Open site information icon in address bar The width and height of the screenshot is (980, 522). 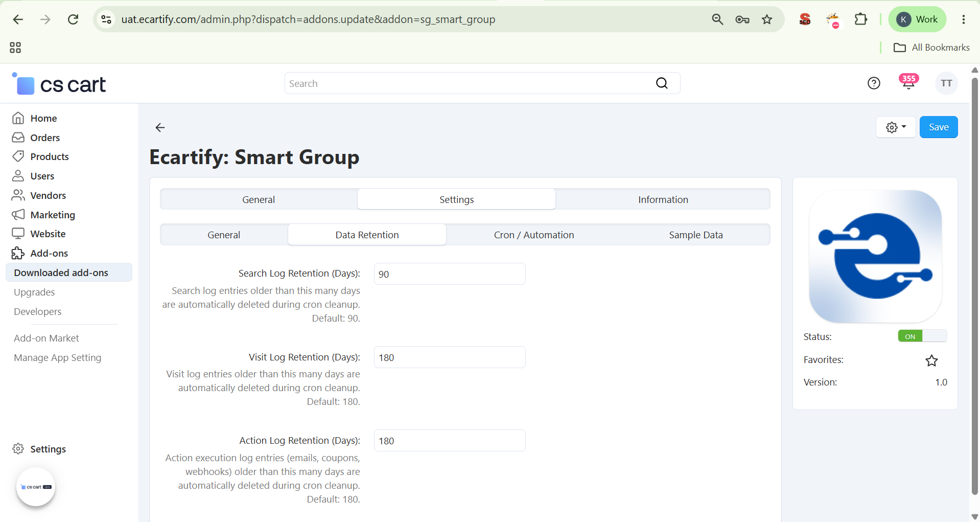click(106, 19)
